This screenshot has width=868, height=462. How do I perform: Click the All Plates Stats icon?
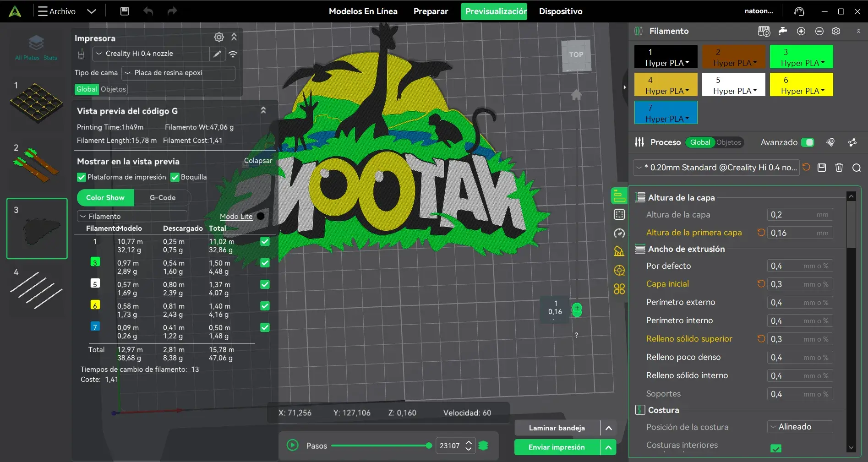(36, 48)
